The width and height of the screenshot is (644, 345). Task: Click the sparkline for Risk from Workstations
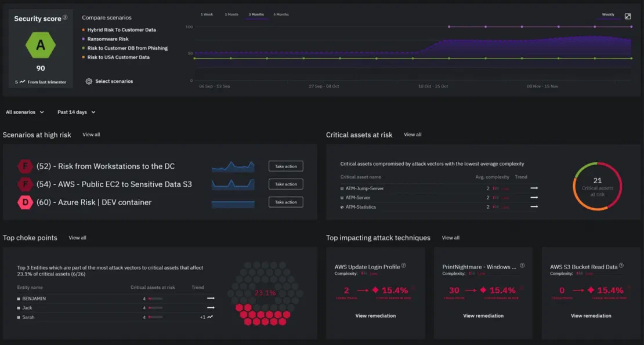(233, 166)
